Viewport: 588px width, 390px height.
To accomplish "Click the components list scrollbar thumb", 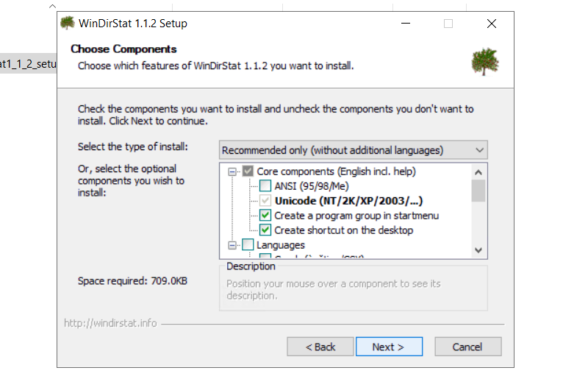I will click(x=478, y=191).
